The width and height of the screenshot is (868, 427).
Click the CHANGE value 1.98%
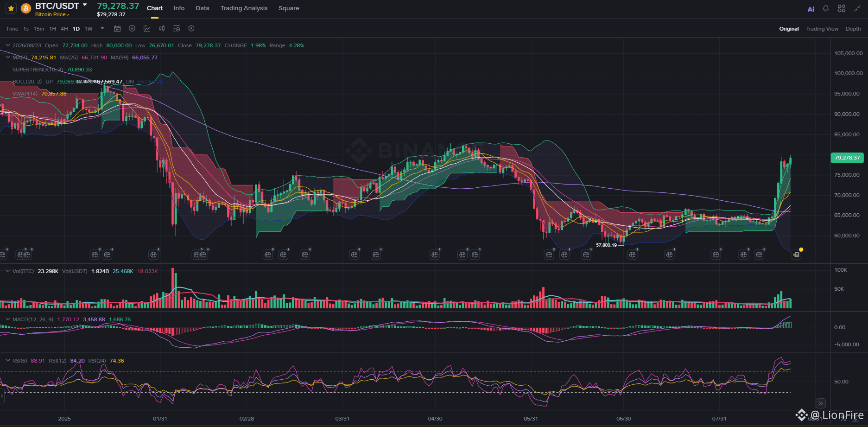(x=258, y=45)
